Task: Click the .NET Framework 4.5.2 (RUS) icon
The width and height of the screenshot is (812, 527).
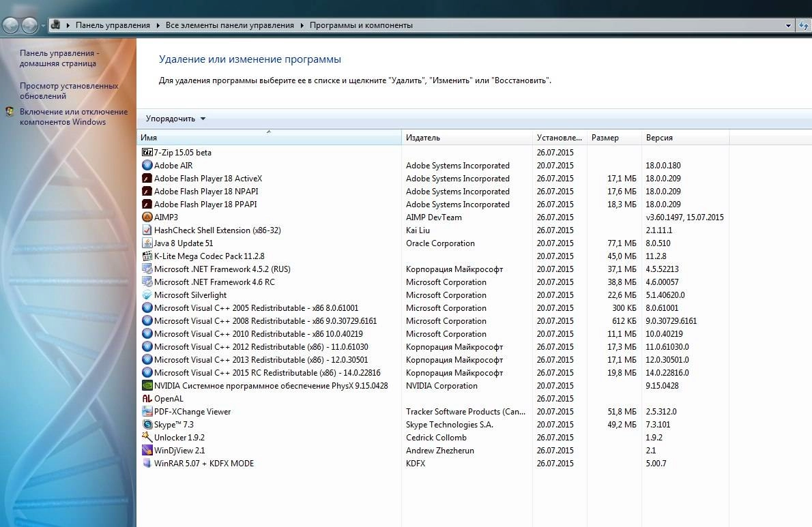Action: point(147,269)
